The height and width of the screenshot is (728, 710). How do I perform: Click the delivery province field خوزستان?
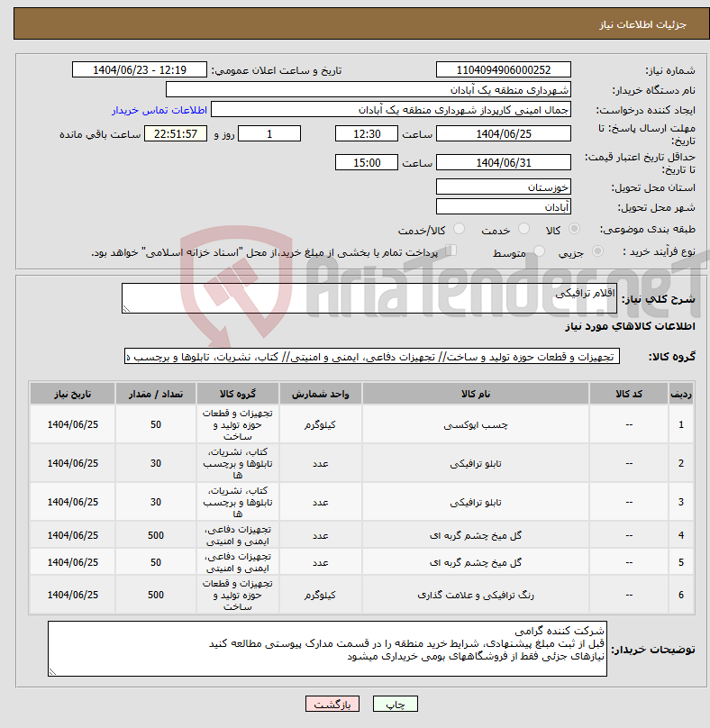pos(504,187)
